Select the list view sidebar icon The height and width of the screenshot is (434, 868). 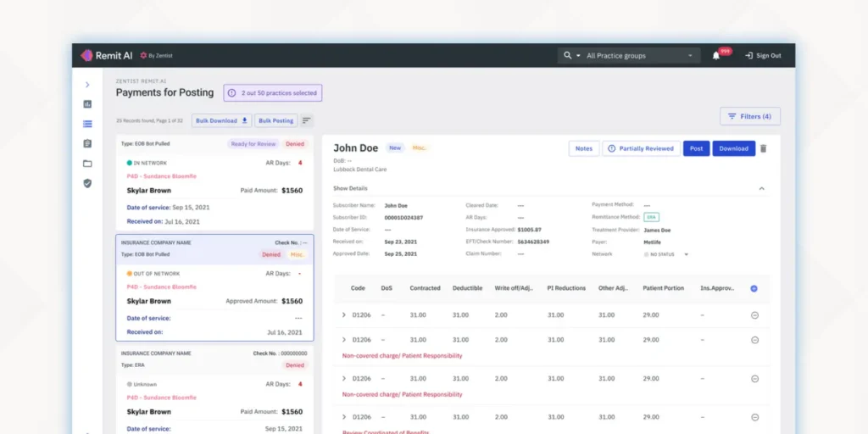click(x=87, y=124)
